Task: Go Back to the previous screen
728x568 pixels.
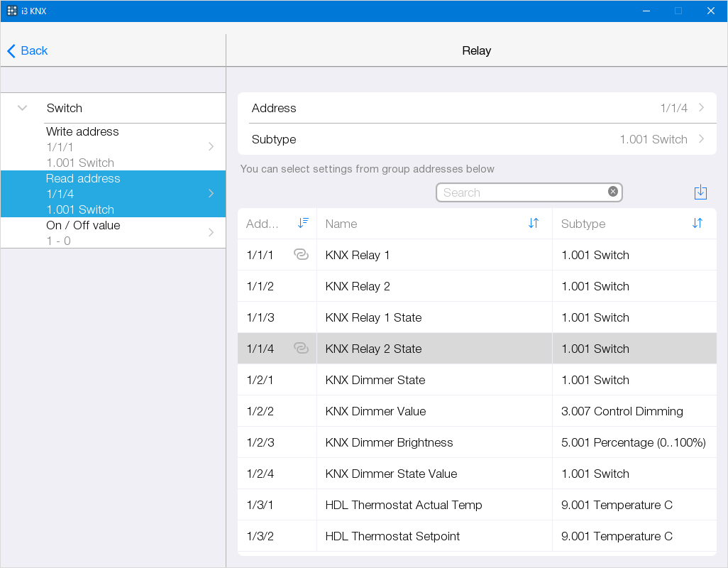Action: pyautogui.click(x=27, y=50)
